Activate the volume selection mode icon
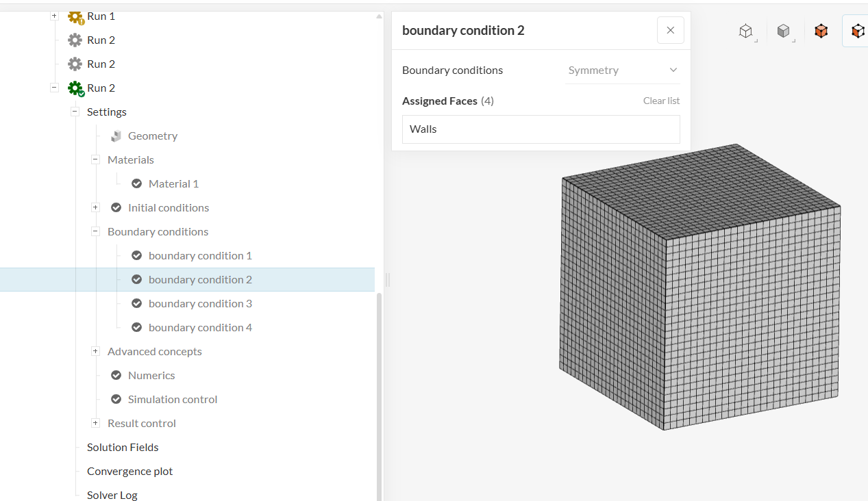Viewport: 868px width, 501px height. coord(821,31)
